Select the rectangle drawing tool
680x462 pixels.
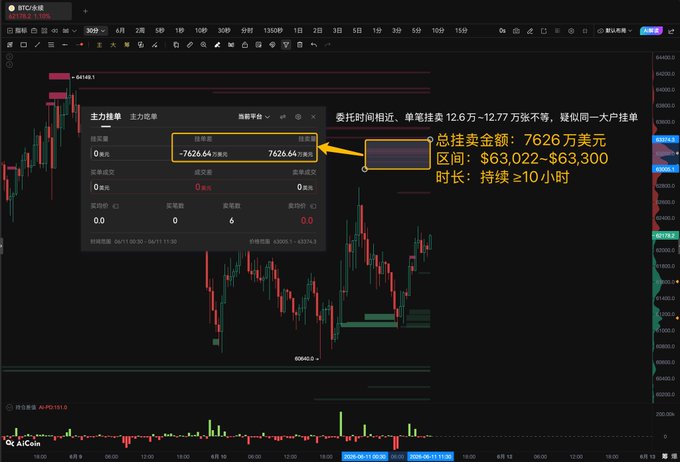click(x=23, y=45)
